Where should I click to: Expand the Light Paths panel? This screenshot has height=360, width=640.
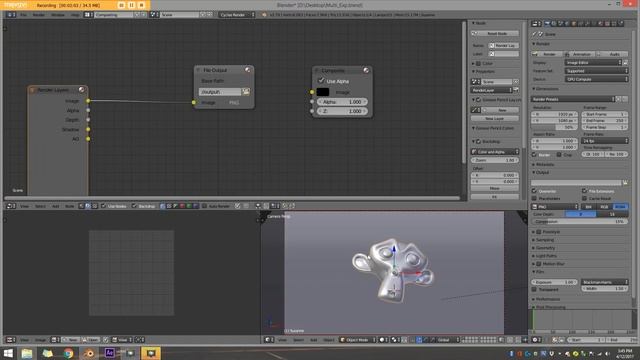click(x=546, y=256)
